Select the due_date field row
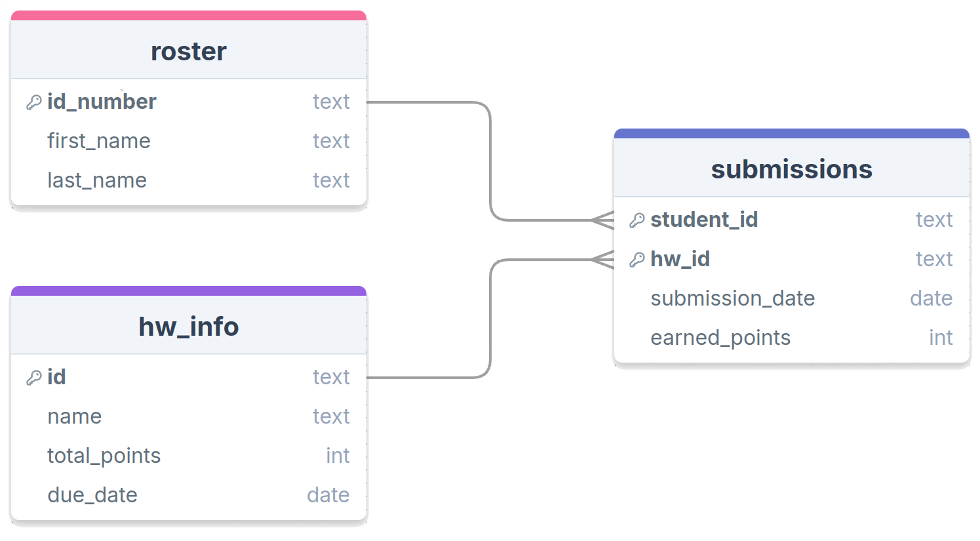The height and width of the screenshot is (541, 980). (189, 495)
